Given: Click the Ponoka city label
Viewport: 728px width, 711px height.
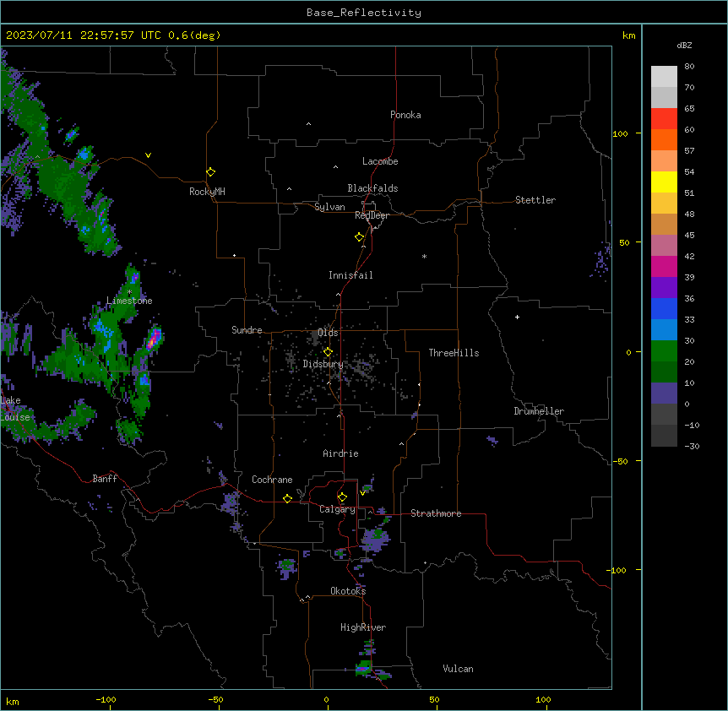Looking at the screenshot, I should click(405, 115).
